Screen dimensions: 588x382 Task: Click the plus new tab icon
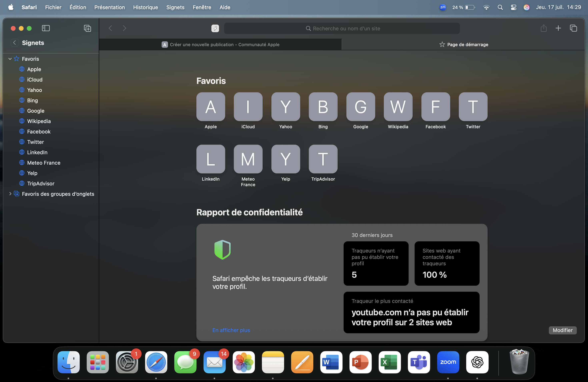558,28
